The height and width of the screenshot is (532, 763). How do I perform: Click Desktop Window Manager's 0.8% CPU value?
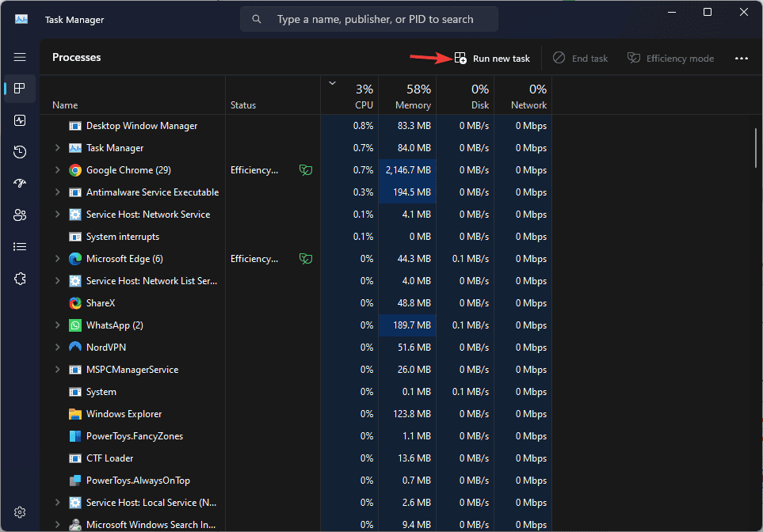[x=363, y=126]
